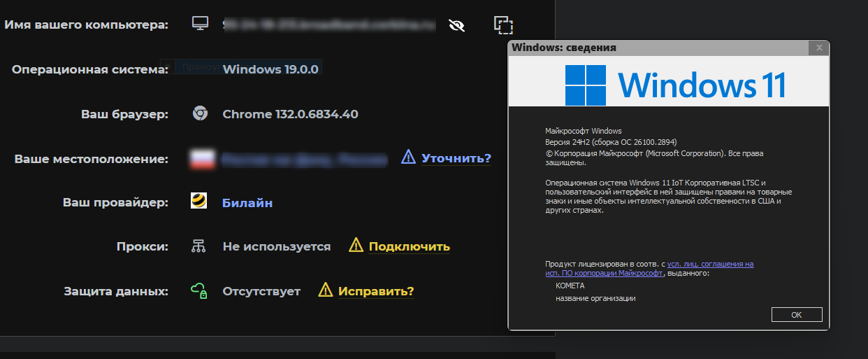Click the Chrome browser icon

tap(200, 113)
